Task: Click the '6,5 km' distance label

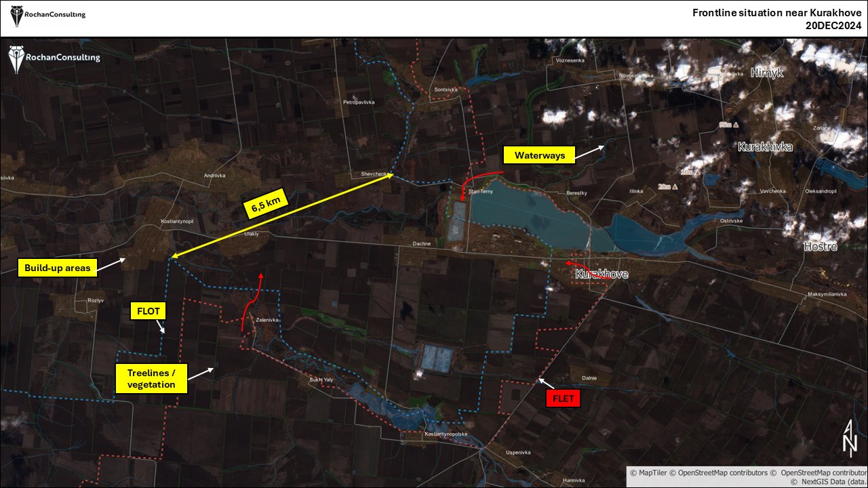Action: [266, 203]
